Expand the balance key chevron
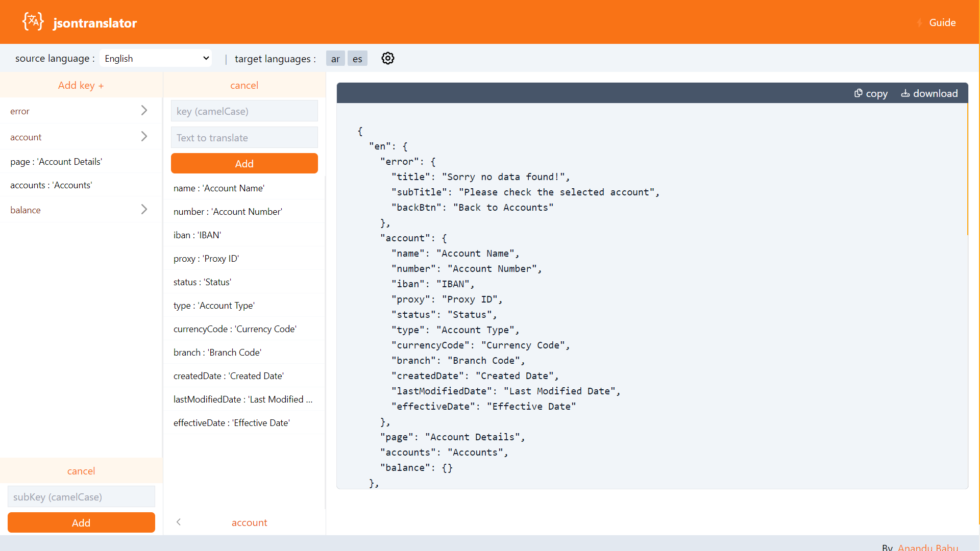The width and height of the screenshot is (980, 551). [x=144, y=210]
